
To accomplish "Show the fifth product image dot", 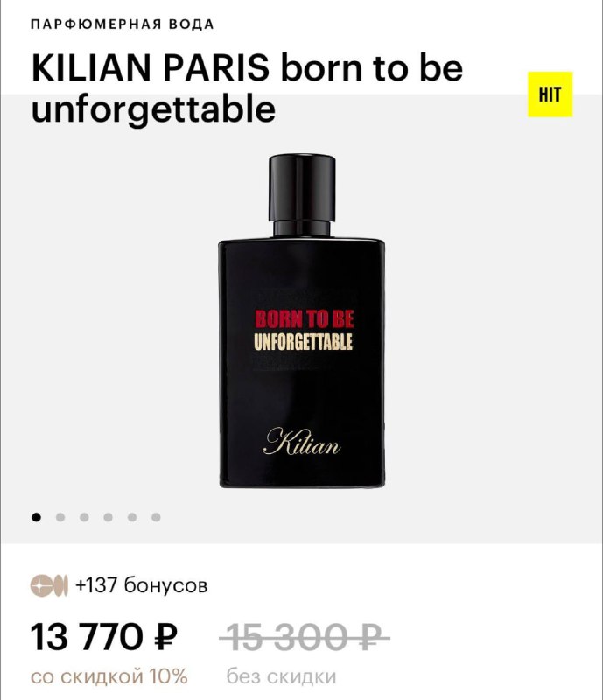I will 132,517.
